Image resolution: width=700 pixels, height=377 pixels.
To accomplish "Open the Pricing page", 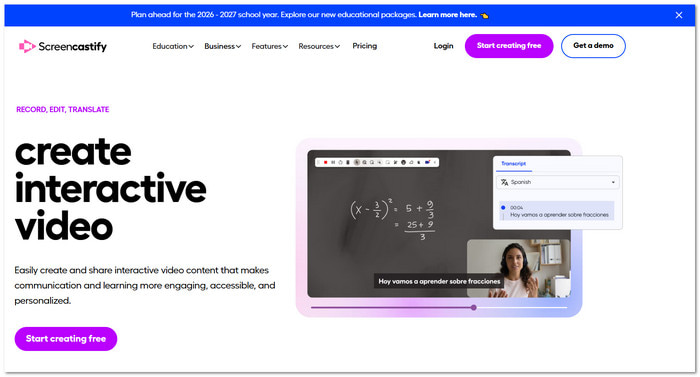I will click(365, 46).
